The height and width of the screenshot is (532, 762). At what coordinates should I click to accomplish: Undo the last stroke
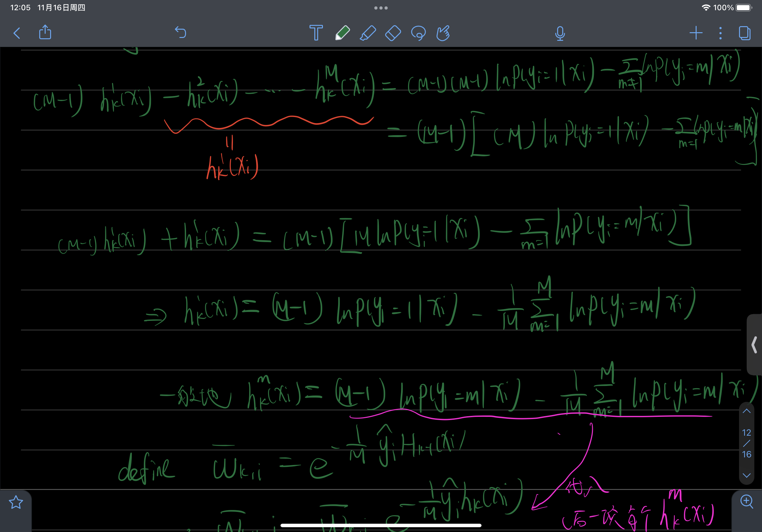181,33
